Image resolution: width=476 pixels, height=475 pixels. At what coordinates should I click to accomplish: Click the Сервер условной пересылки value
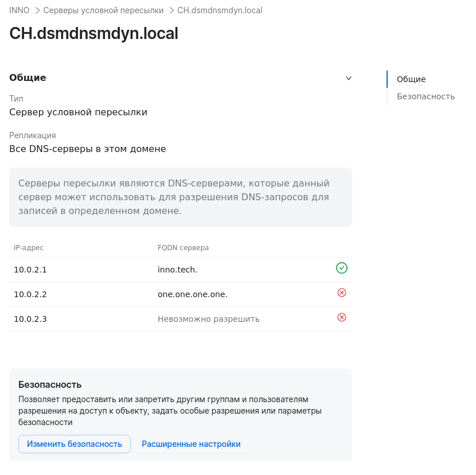point(79,112)
